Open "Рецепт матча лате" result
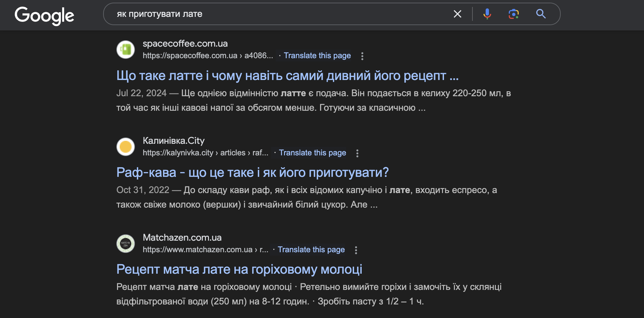 pos(239,269)
